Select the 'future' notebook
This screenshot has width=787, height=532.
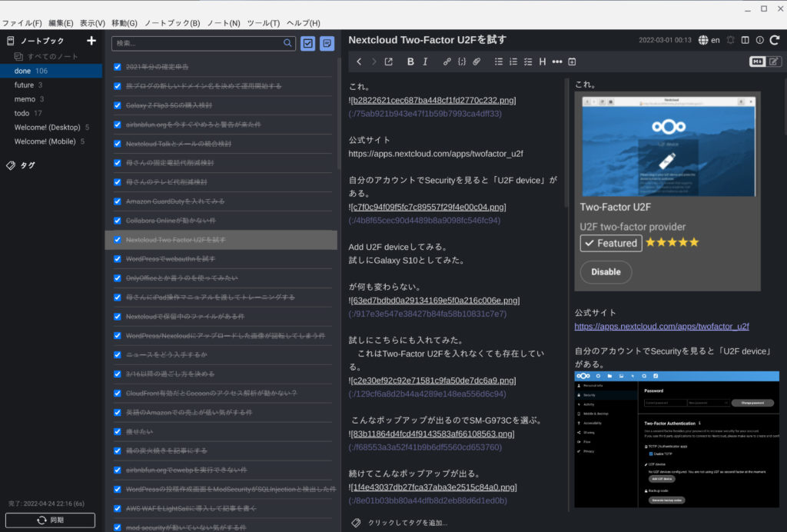(x=51, y=85)
